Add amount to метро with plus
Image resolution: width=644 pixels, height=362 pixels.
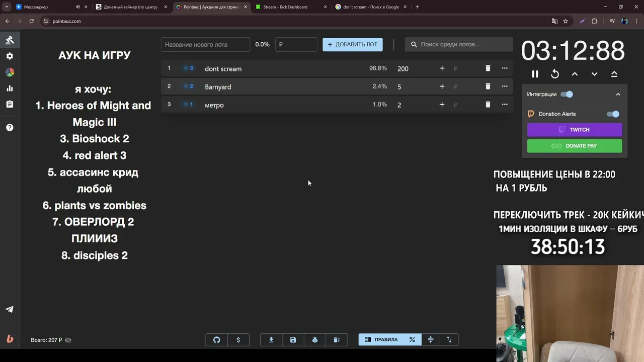(442, 105)
